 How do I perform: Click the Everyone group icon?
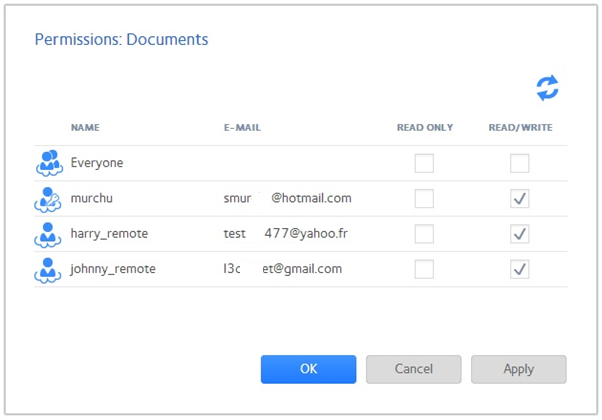click(x=48, y=163)
